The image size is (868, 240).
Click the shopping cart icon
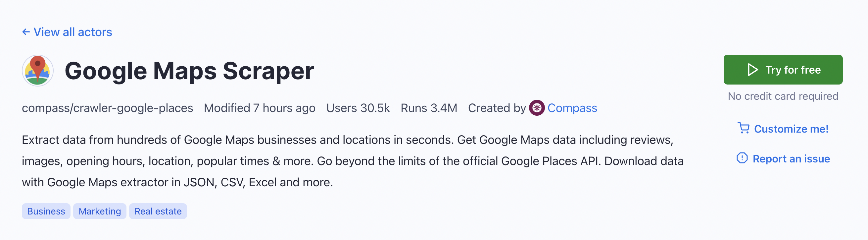[x=743, y=128]
